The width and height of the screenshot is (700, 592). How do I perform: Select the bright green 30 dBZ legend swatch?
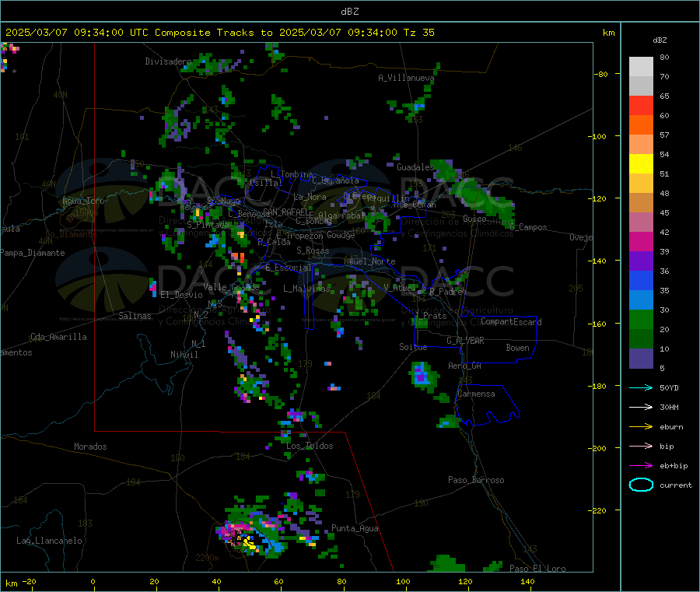641,319
